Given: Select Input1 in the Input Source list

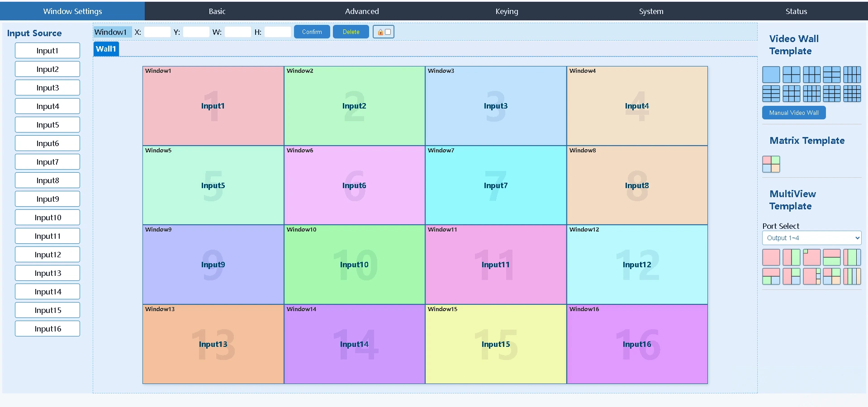Looking at the screenshot, I should [47, 51].
